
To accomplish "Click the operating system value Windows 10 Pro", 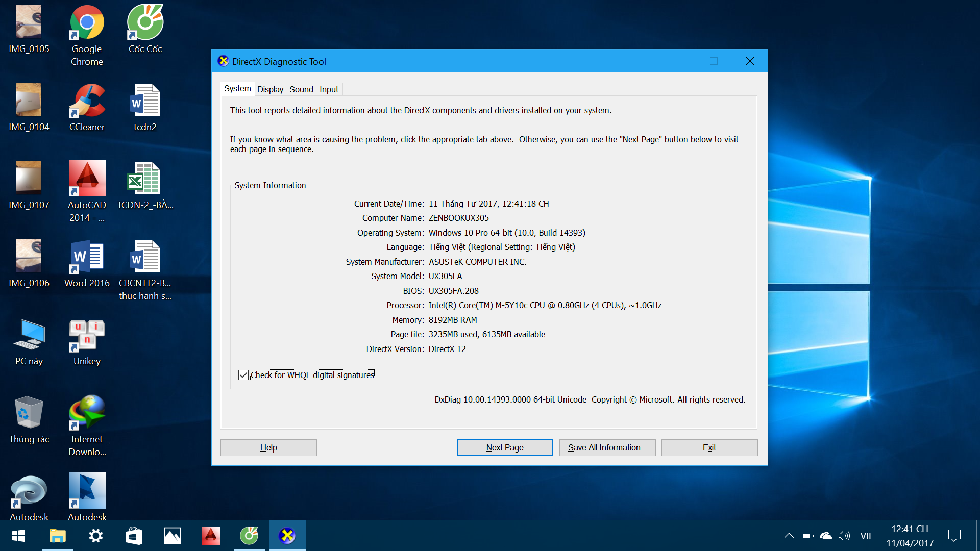I will [x=507, y=233].
